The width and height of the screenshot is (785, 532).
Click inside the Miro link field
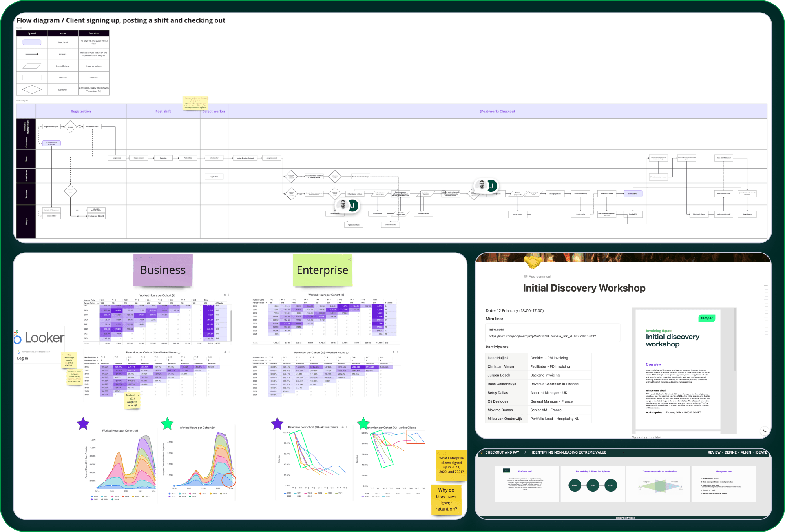pos(549,333)
